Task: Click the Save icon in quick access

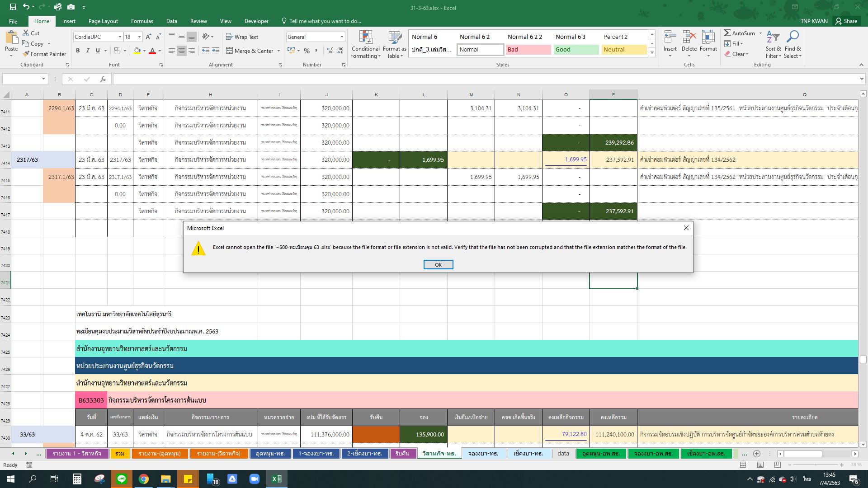Action: [13, 7]
